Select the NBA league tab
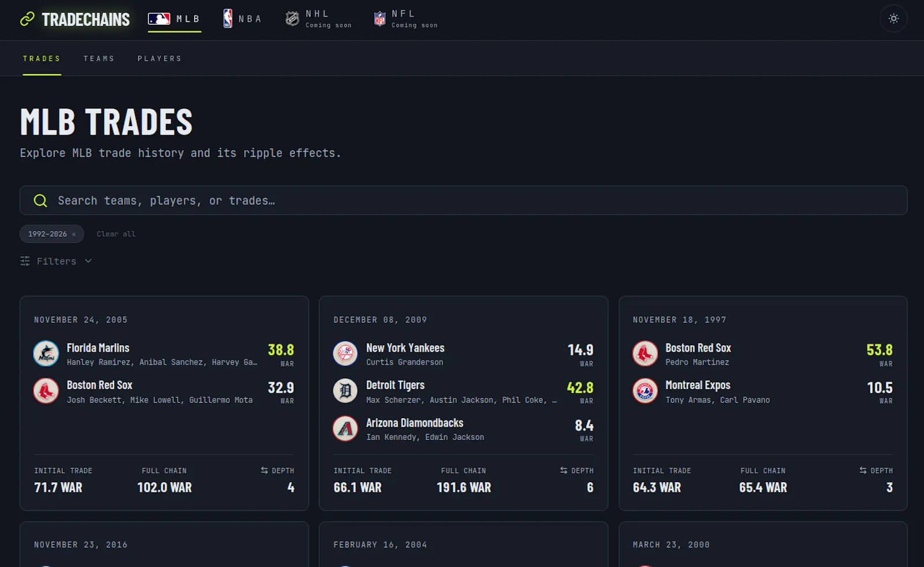 click(x=243, y=19)
